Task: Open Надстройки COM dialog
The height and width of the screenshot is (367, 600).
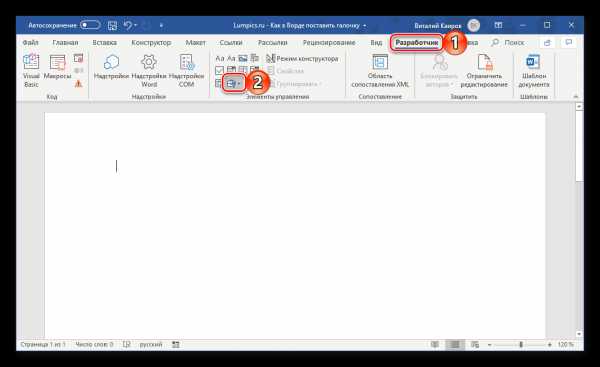Action: coord(186,71)
